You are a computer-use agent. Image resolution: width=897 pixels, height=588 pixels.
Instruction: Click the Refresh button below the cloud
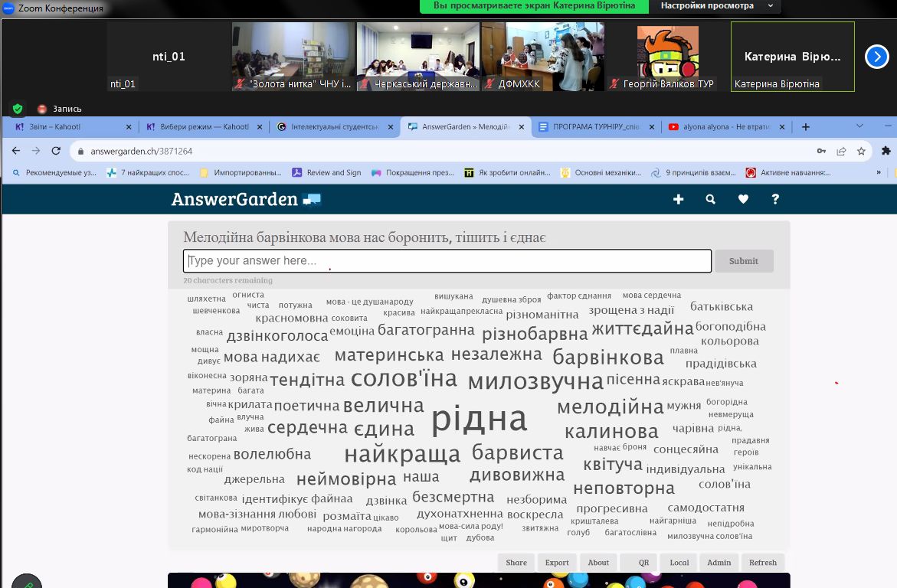[x=762, y=563]
